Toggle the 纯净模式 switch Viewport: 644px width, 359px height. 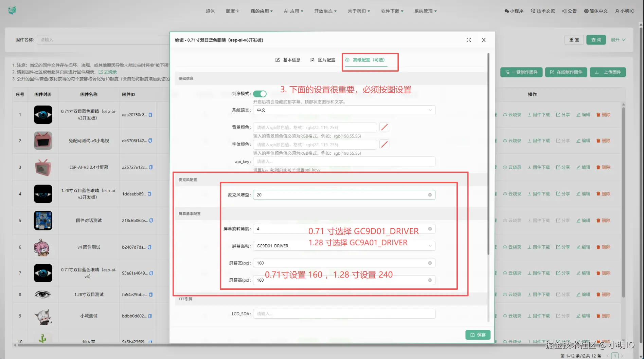coord(260,94)
